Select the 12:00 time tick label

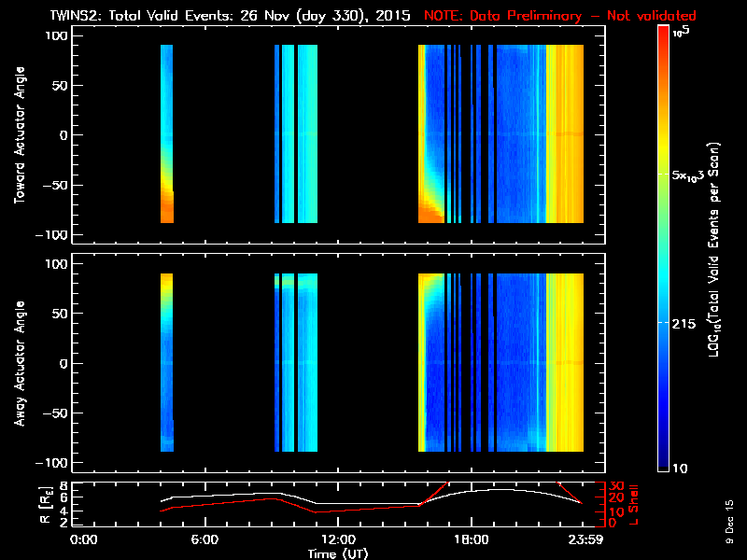pyautogui.click(x=336, y=540)
